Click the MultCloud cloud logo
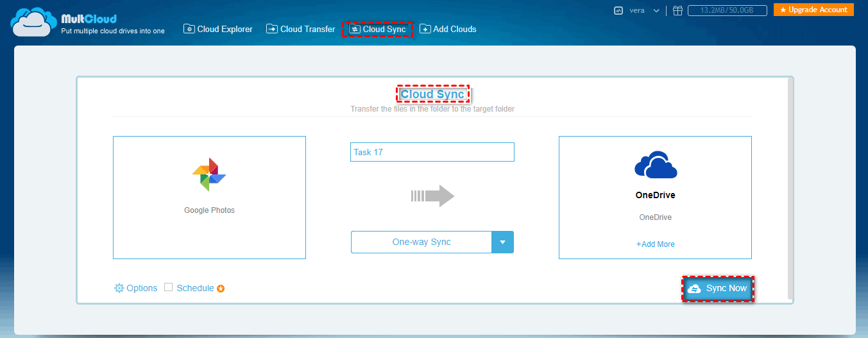The image size is (868, 338). tap(34, 24)
